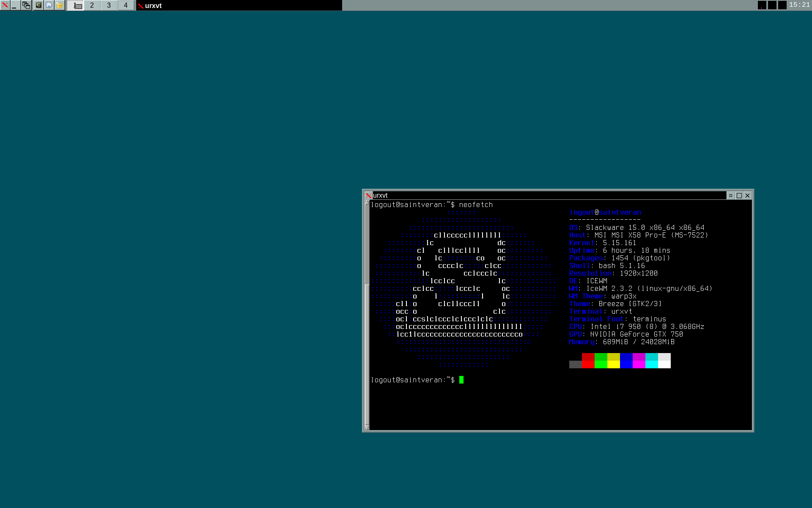This screenshot has width=812, height=508.
Task: Click the taskbar clock showing 15:21
Action: click(799, 5)
